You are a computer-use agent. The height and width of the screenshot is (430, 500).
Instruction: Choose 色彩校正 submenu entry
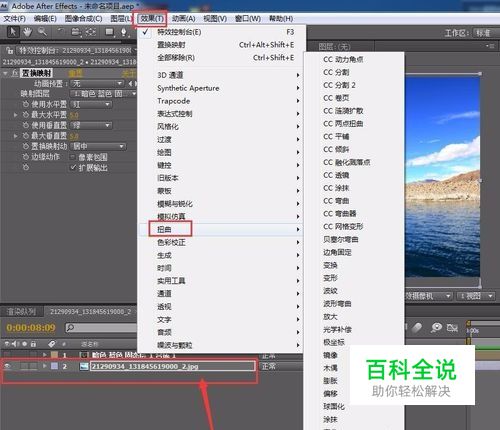220,242
